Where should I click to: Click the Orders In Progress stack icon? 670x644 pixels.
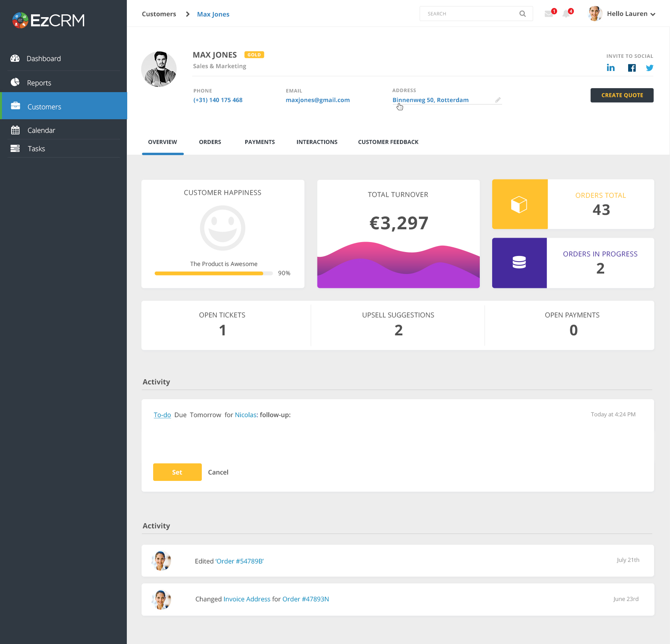point(519,263)
